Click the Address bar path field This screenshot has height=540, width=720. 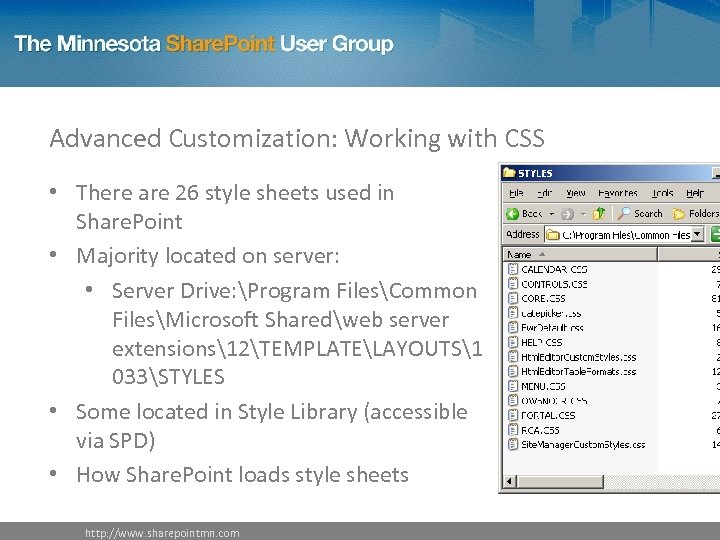pyautogui.click(x=618, y=235)
